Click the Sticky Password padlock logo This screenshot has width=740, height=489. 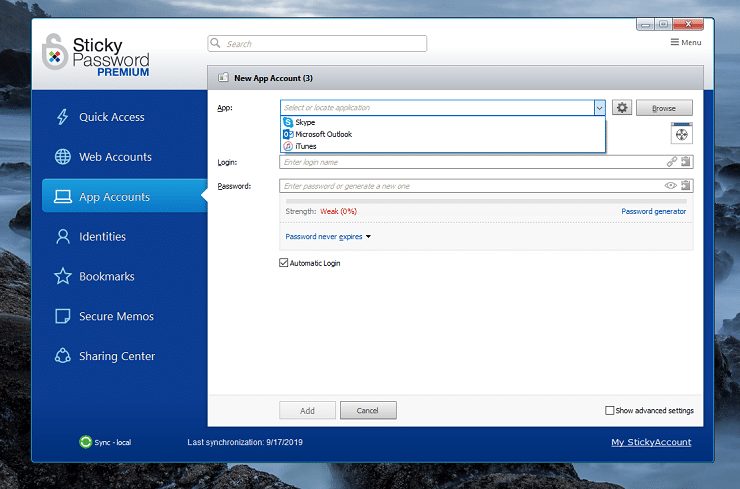point(54,54)
